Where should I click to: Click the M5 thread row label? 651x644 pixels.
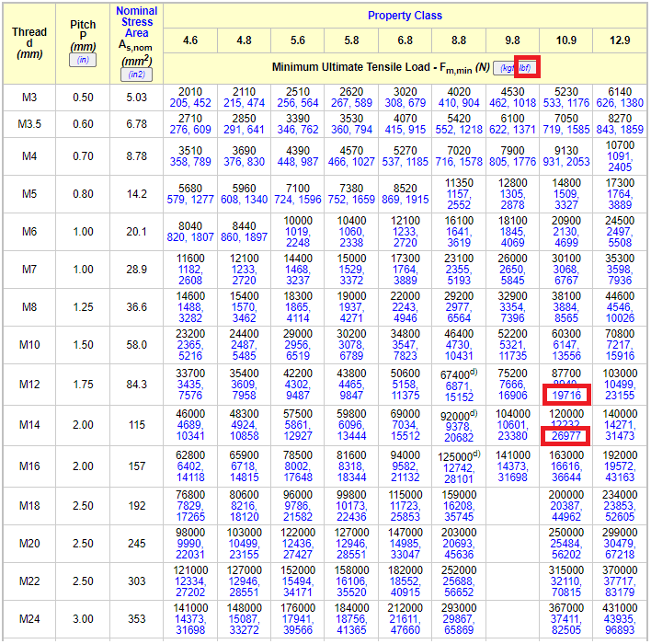click(29, 194)
